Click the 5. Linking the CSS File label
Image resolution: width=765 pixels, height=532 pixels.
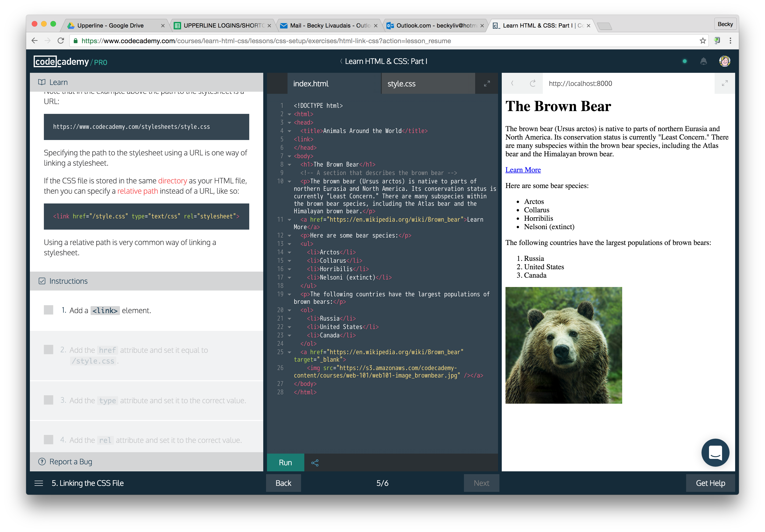point(88,483)
